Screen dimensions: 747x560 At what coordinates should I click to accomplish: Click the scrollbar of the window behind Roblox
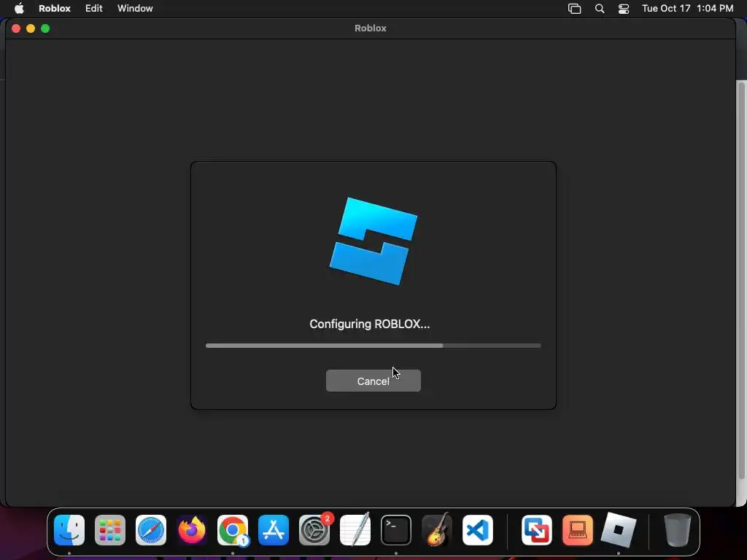click(741, 281)
